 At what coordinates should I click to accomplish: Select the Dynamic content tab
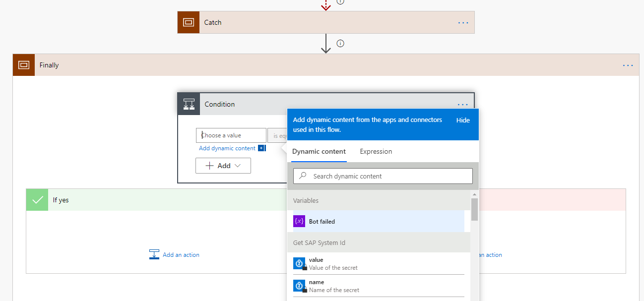click(319, 151)
